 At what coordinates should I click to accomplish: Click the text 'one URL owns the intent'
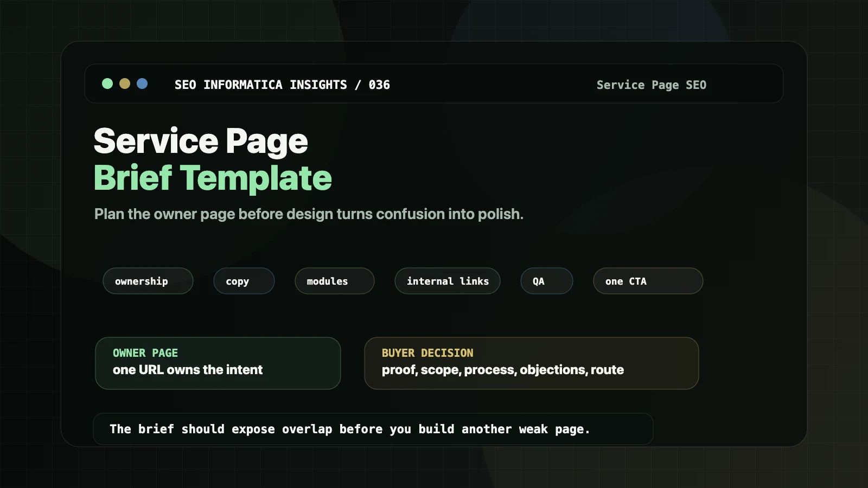point(188,370)
